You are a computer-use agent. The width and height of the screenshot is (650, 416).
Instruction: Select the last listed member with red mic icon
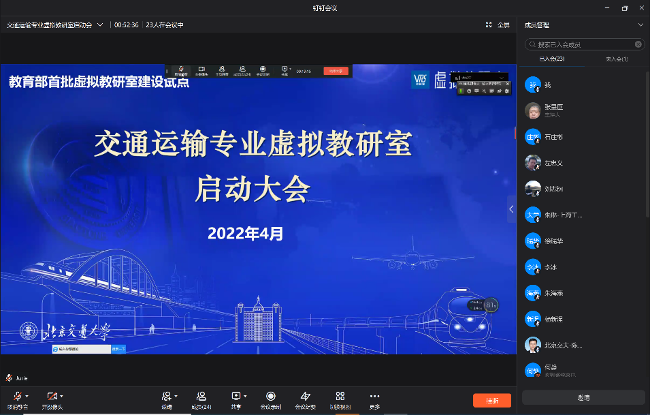[x=582, y=370]
